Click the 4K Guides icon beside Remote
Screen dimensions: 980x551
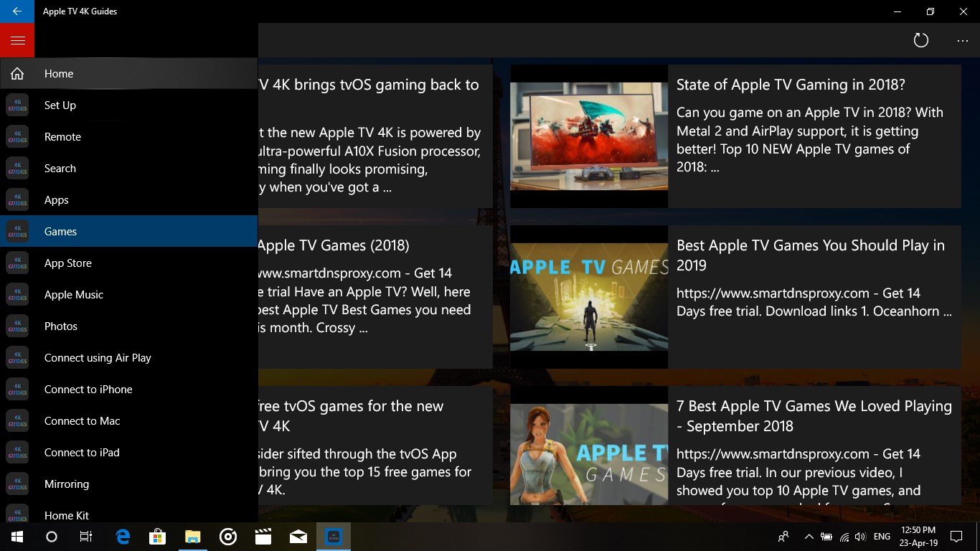(17, 136)
